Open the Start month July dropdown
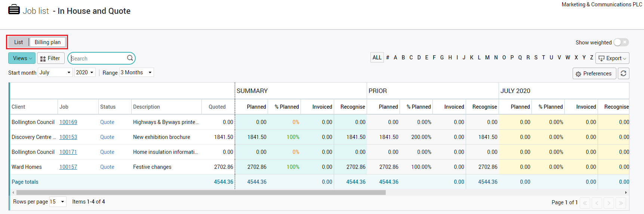Viewport: 644px width, 214px height. [x=55, y=72]
